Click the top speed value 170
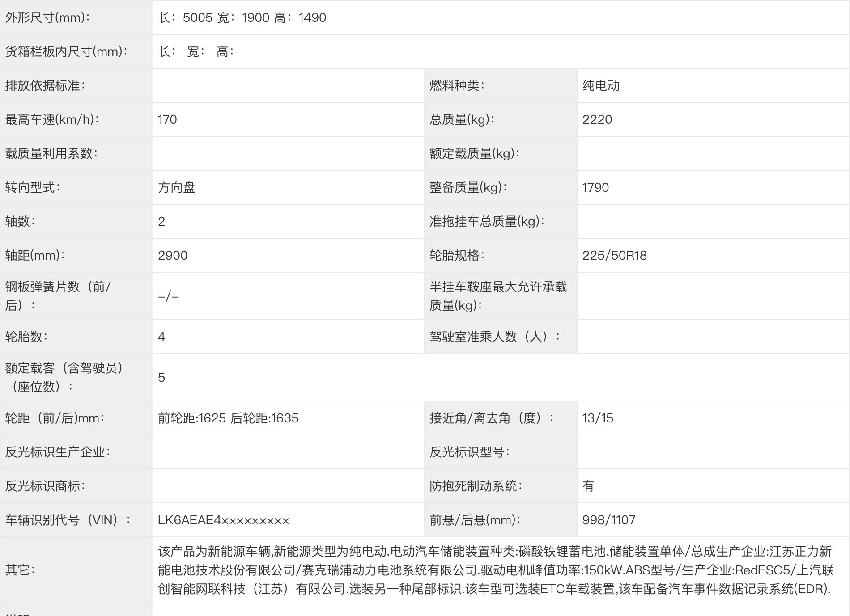The height and width of the screenshot is (616, 850). (167, 120)
